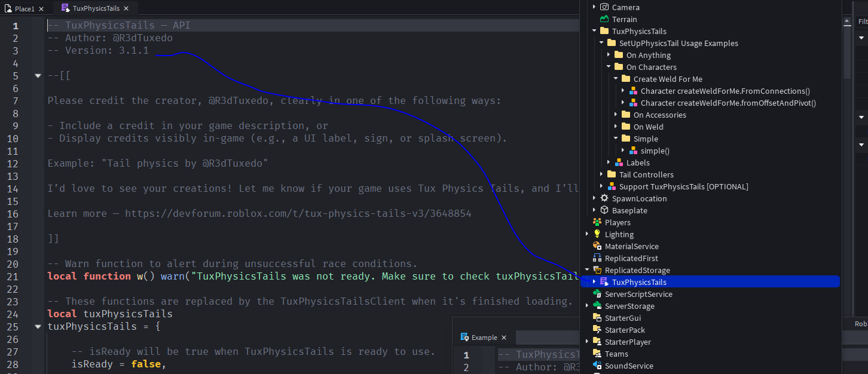The image size is (868, 374).
Task: Click the StarterPlayer icon
Action: pos(597,342)
